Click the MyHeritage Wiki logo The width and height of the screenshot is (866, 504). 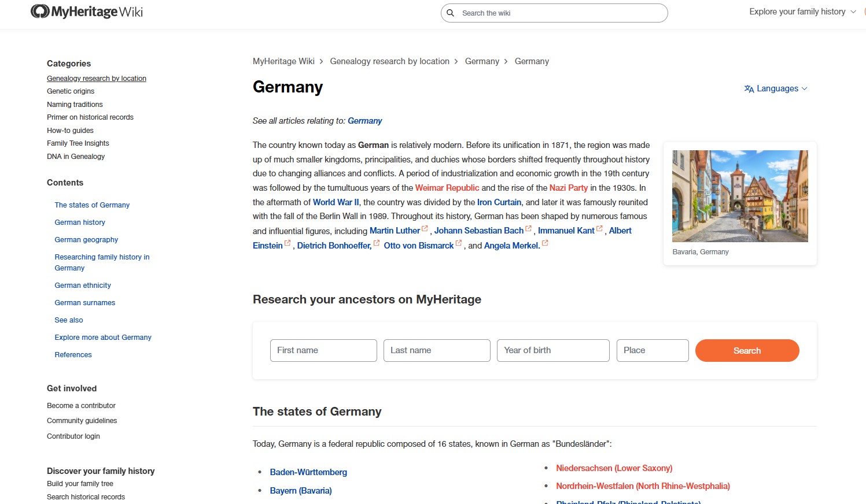click(86, 11)
